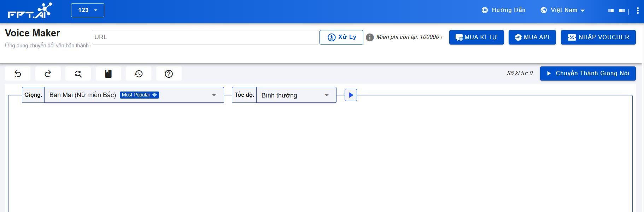Open the Việt Nam language selector

[563, 10]
